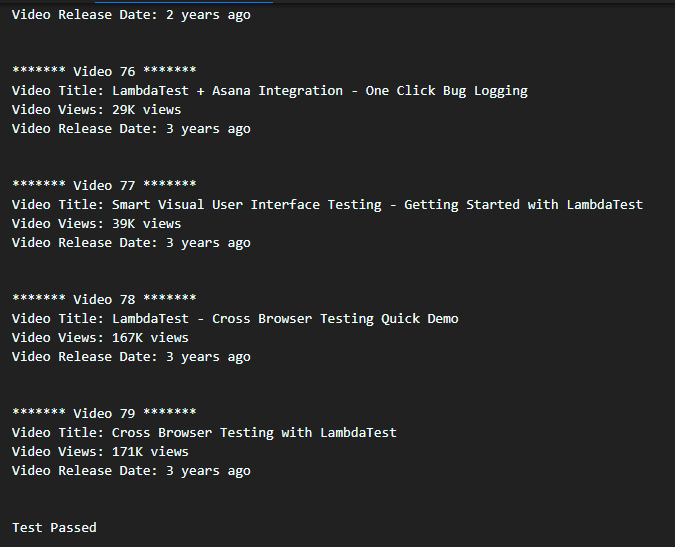Click the Video 76 header line
Screen dimensions: 675x547
(103, 71)
